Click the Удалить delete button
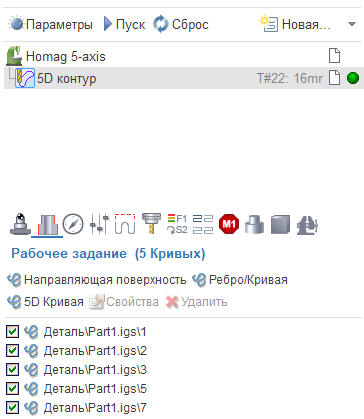Screen dimensions: 364x419 pos(196,302)
